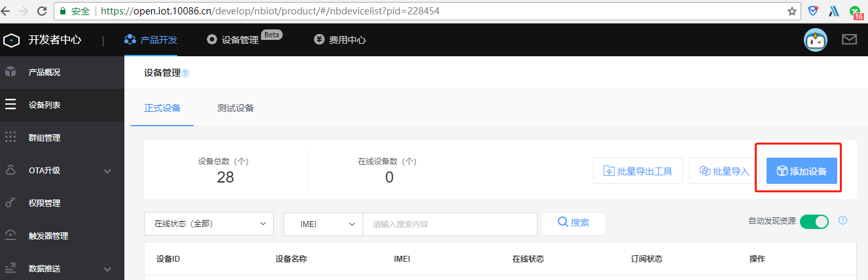Go forward in browser history

click(x=24, y=11)
